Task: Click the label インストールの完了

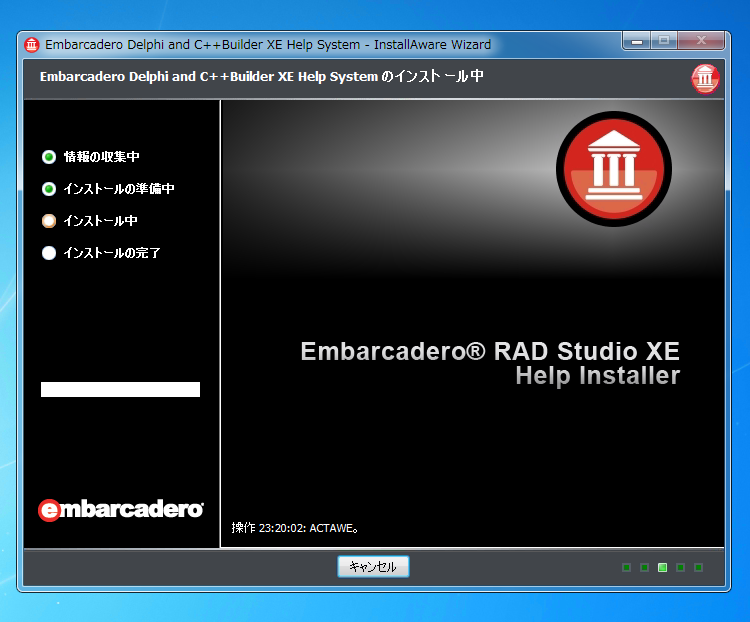Action: (112, 253)
